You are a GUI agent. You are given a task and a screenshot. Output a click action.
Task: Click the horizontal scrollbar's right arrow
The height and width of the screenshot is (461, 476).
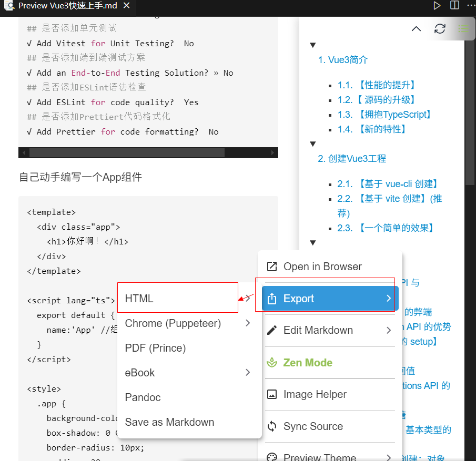273,152
